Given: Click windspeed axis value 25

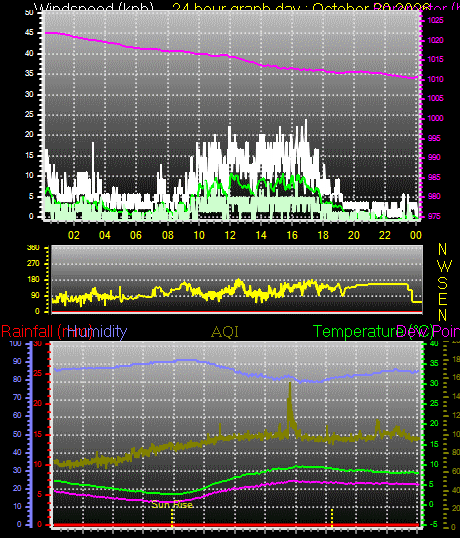Looking at the screenshot, I should tap(30, 114).
